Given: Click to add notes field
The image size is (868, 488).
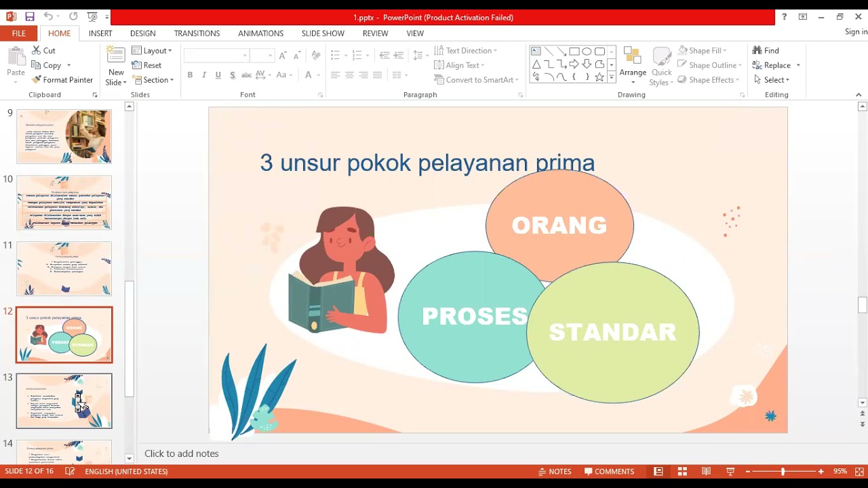Looking at the screenshot, I should (x=181, y=453).
